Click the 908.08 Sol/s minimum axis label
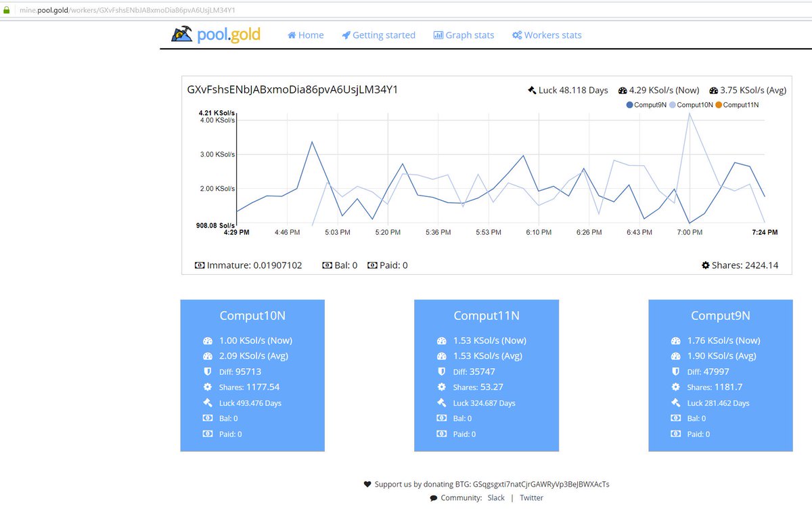 [216, 225]
